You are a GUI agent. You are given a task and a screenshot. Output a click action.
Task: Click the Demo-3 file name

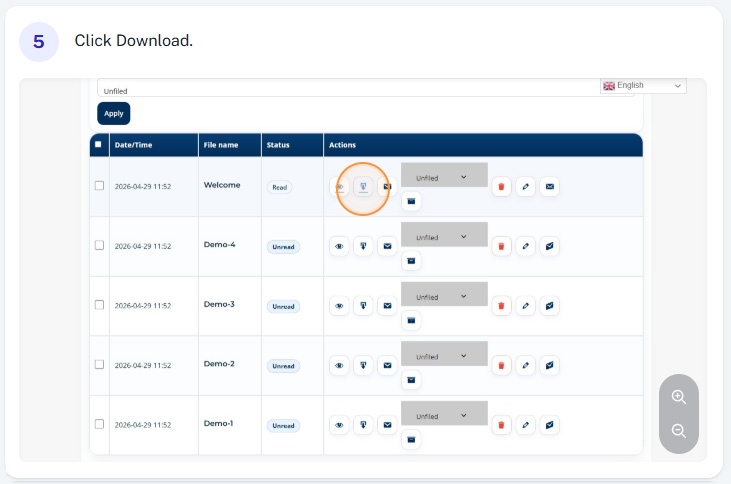pos(219,304)
